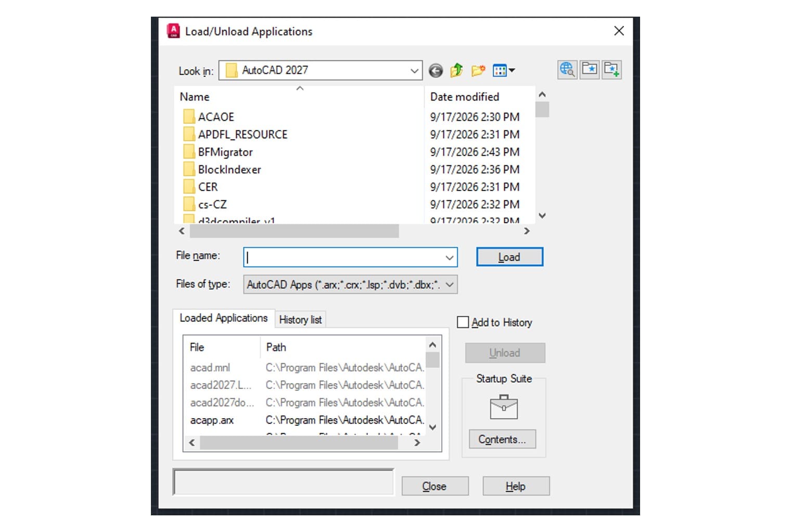Image resolution: width=791 pixels, height=532 pixels.
Task: Open the Files of type dropdown
Action: (x=350, y=284)
